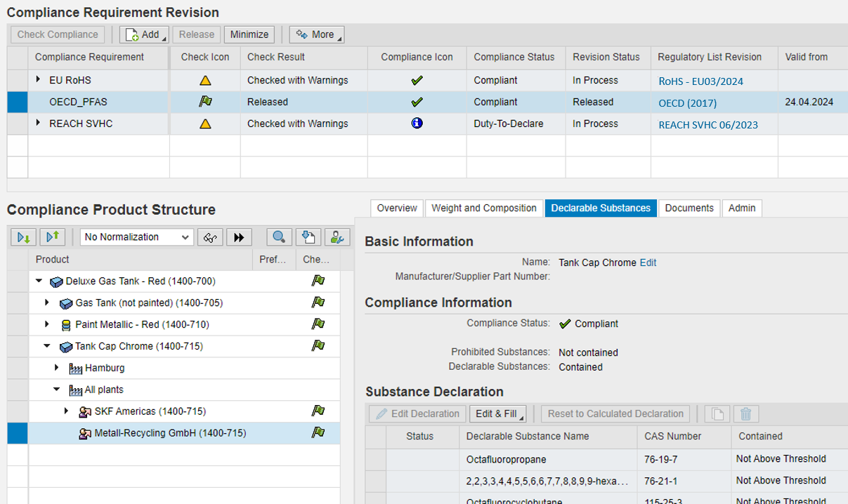Click the magnifier search icon in product structure
848x504 pixels.
tap(279, 237)
